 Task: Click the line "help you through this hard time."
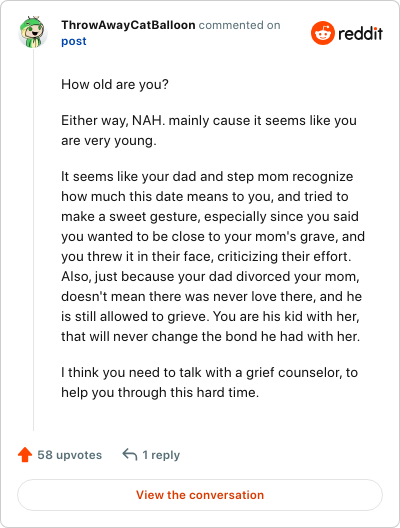pyautogui.click(x=160, y=393)
